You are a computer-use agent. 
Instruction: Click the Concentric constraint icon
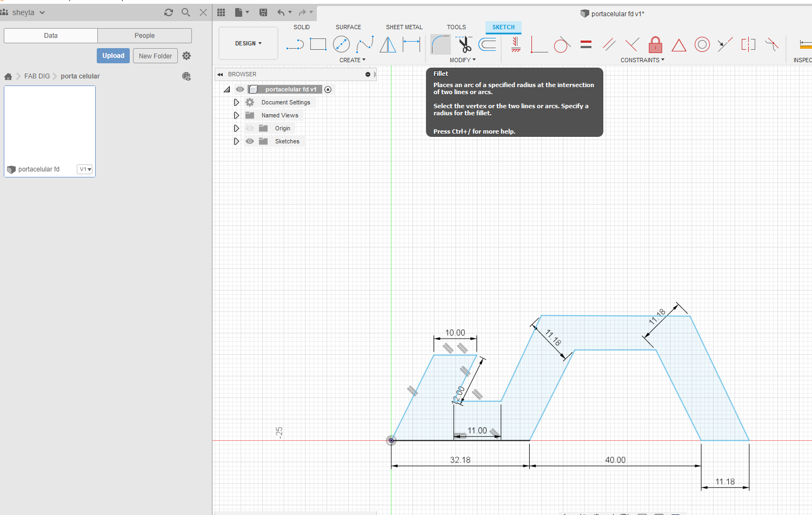point(702,44)
